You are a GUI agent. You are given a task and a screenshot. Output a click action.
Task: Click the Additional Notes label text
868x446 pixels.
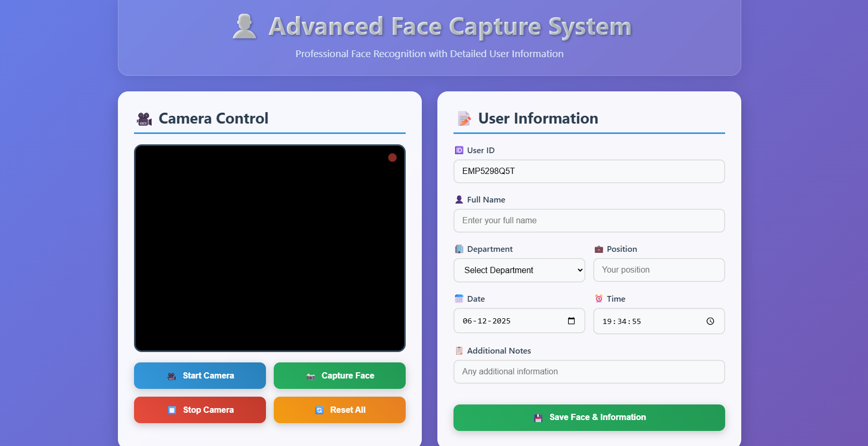click(499, 351)
